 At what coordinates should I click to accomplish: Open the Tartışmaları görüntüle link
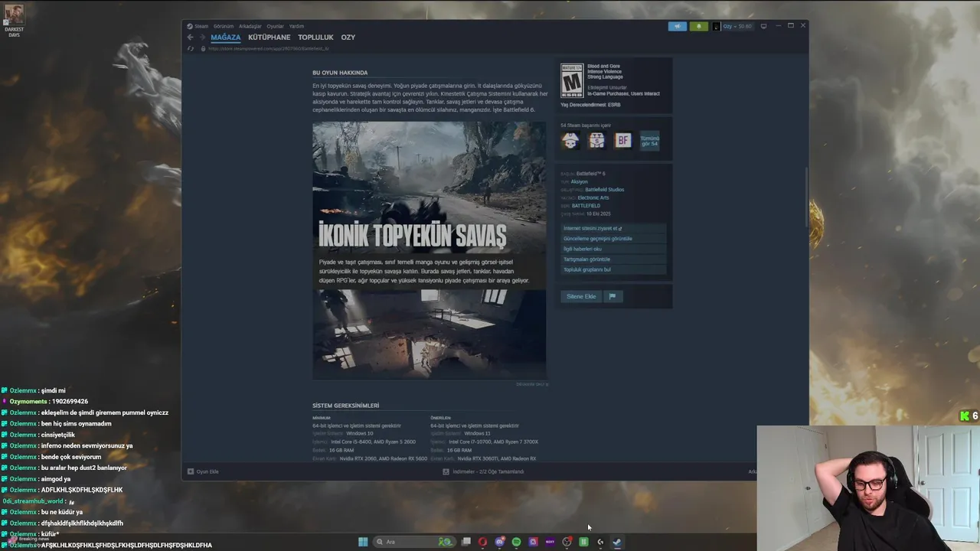[613, 259]
